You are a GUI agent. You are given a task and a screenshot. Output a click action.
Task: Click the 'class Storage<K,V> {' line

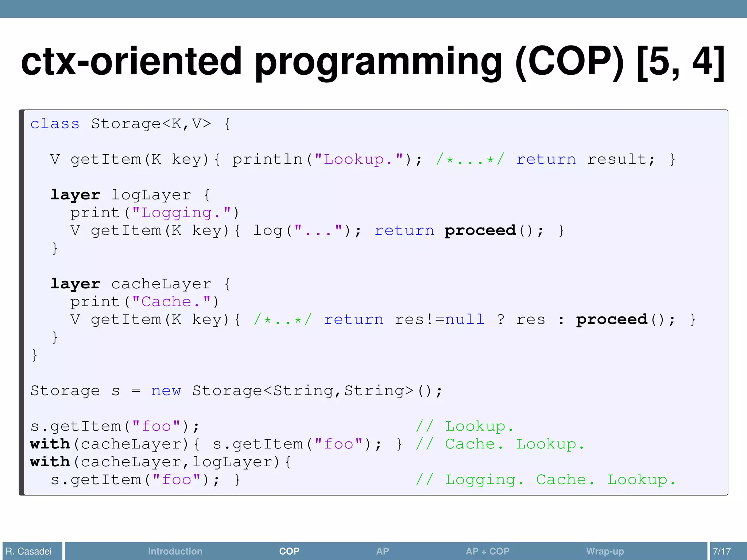click(130, 124)
